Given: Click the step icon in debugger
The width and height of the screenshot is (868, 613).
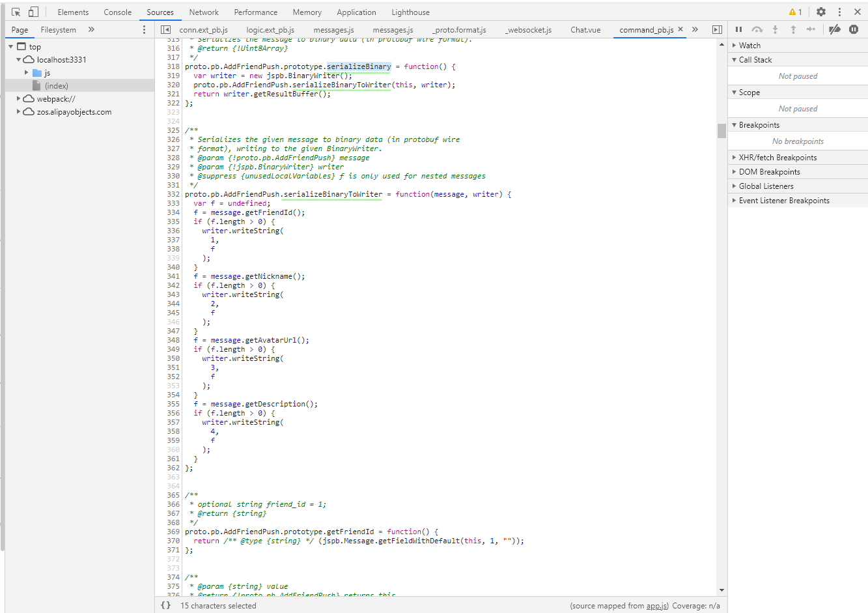Looking at the screenshot, I should click(x=811, y=29).
